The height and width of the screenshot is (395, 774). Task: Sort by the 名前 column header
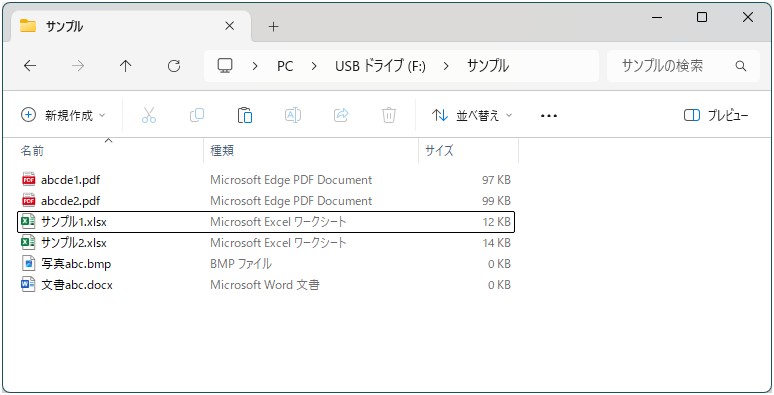[33, 151]
